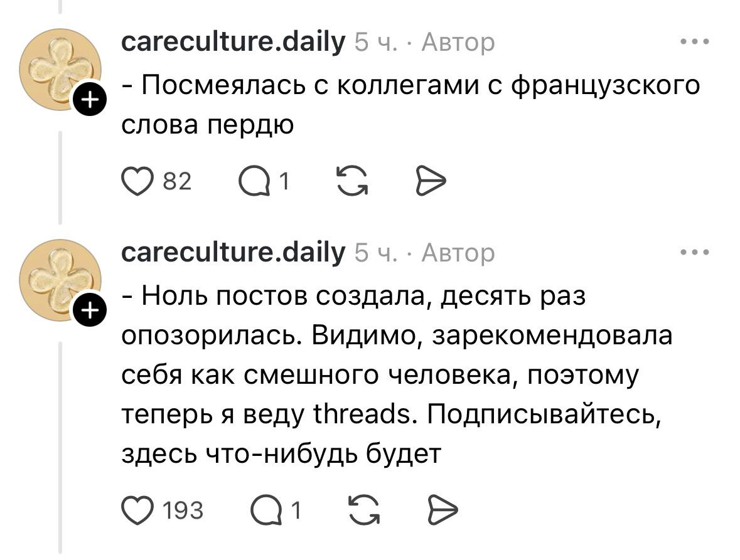This screenshot has height=560, width=740.
Task: Repost the post about French word
Action: [x=351, y=182]
